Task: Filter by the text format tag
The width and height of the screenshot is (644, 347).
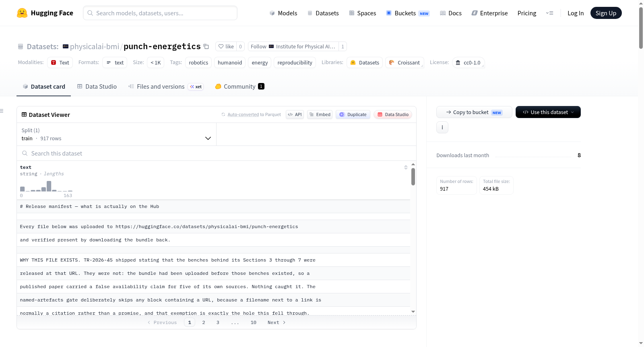Action: (115, 62)
